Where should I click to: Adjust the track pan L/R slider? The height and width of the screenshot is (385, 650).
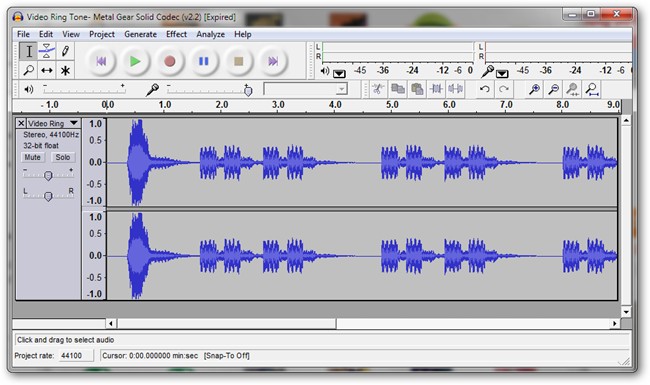point(48,196)
